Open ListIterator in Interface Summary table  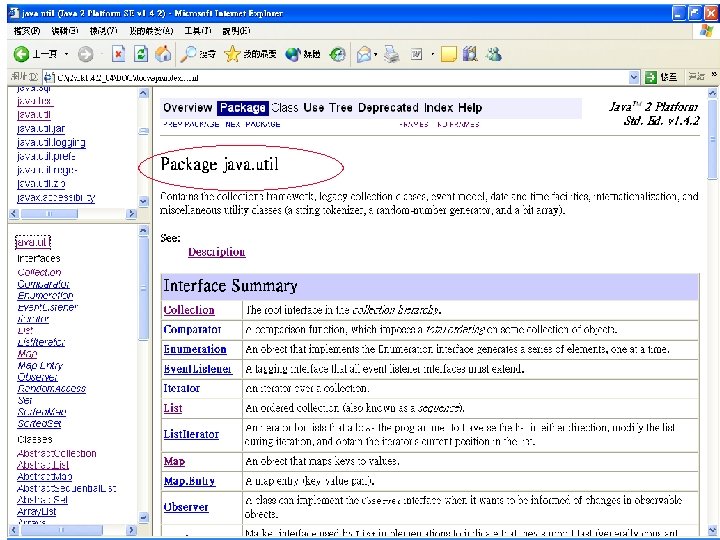tap(191, 434)
